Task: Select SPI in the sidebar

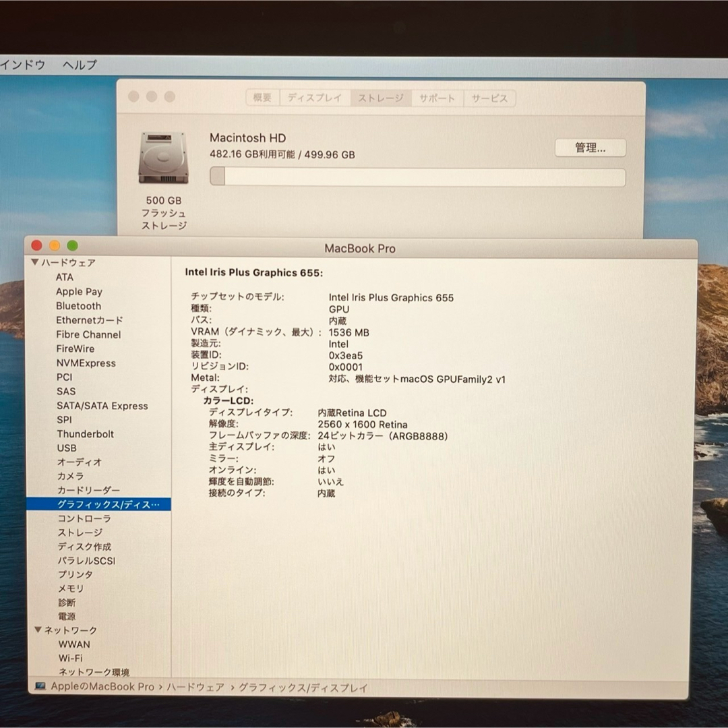Action: click(x=64, y=420)
